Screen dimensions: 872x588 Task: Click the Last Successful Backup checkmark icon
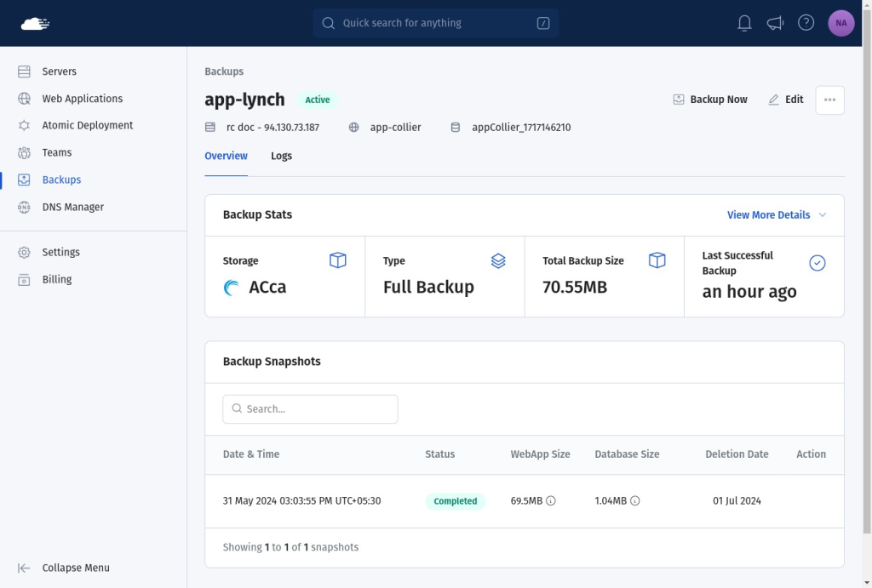coord(817,263)
